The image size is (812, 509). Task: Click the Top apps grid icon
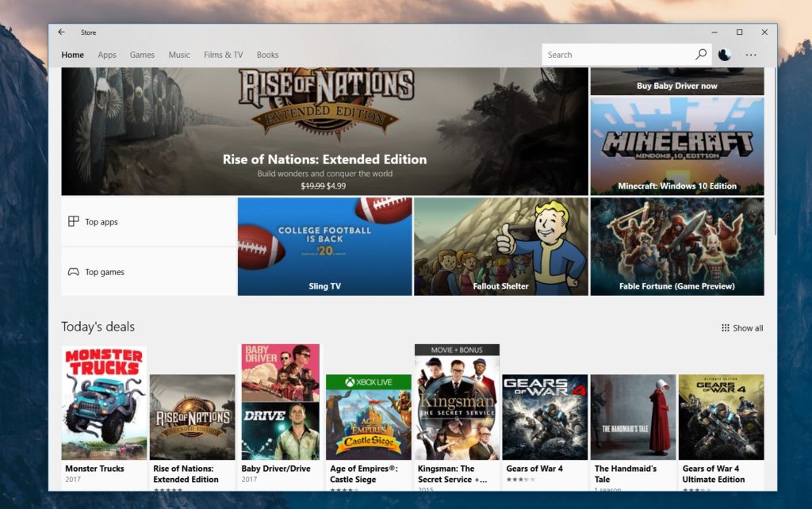73,222
